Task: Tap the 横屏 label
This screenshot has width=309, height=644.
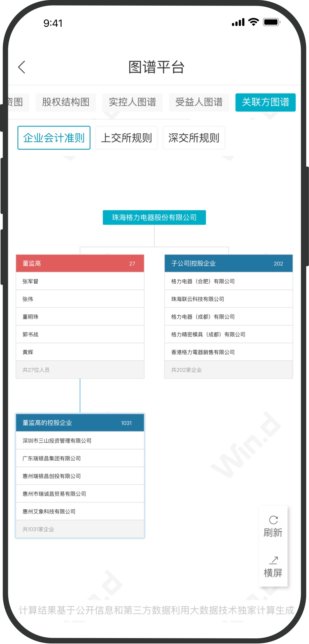Action: 273,573
